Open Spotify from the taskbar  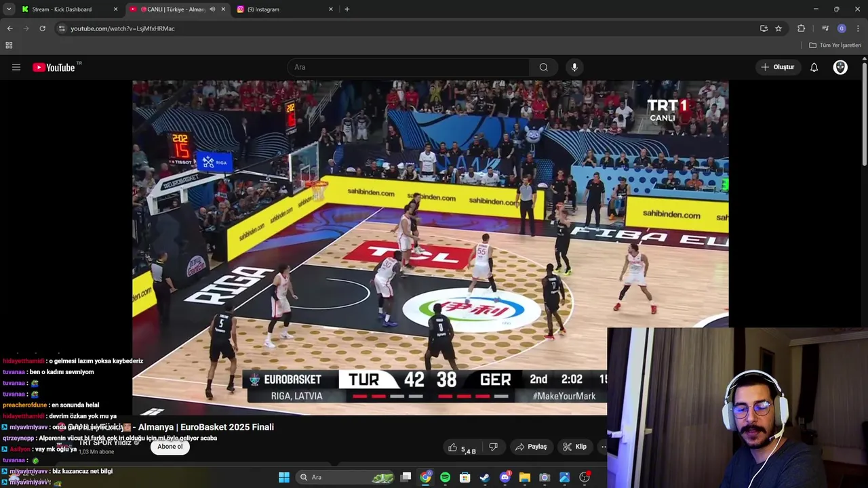445,477
